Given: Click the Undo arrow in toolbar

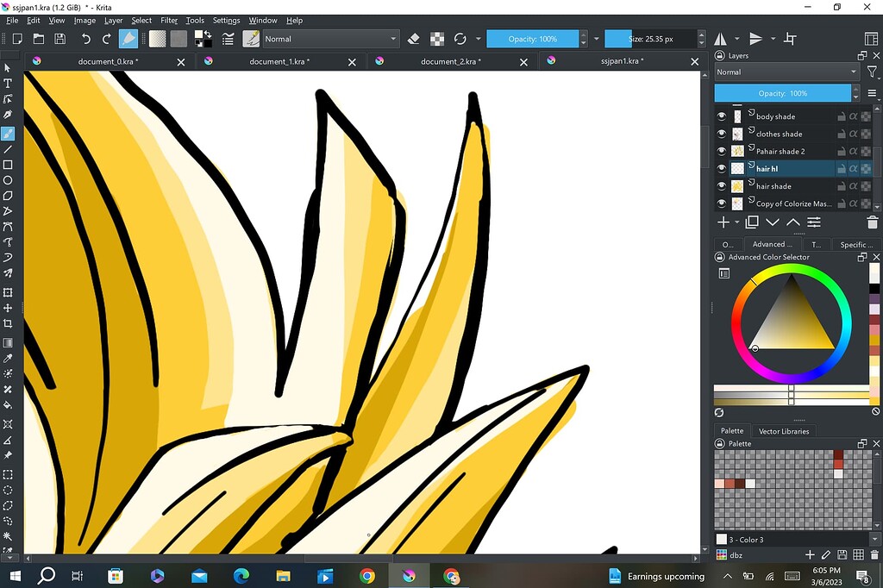Looking at the screenshot, I should [x=85, y=39].
